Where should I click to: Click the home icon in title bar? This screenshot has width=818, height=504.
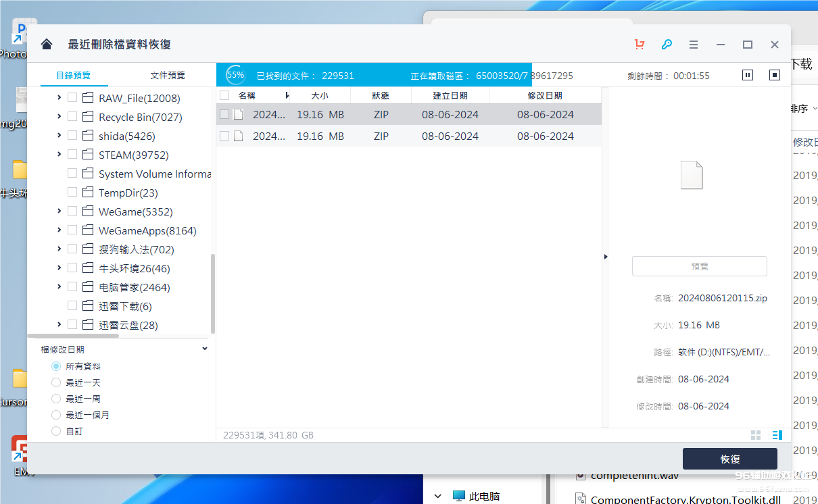47,45
